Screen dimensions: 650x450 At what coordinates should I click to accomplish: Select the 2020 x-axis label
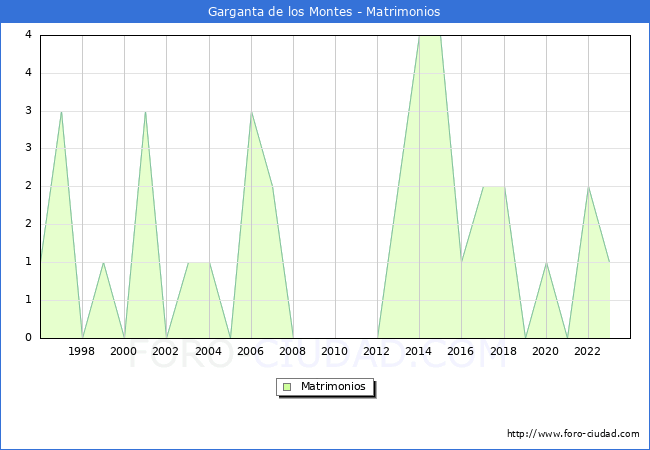(546, 351)
